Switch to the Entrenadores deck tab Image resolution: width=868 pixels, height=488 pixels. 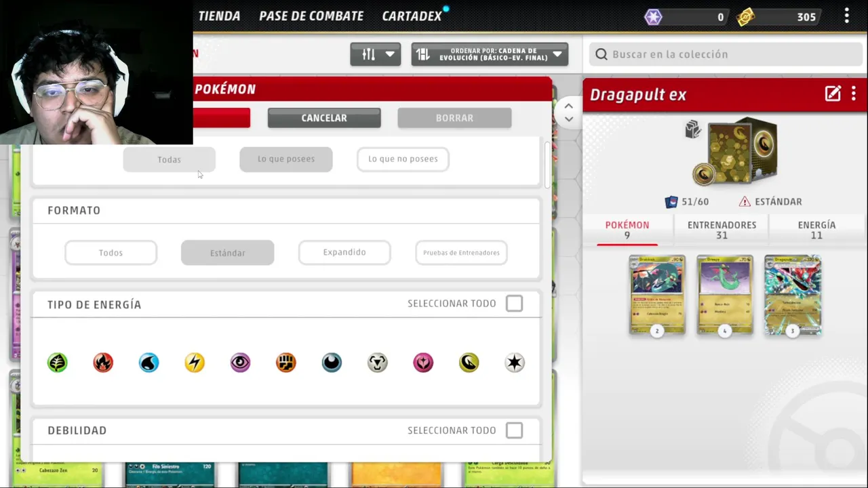722,230
